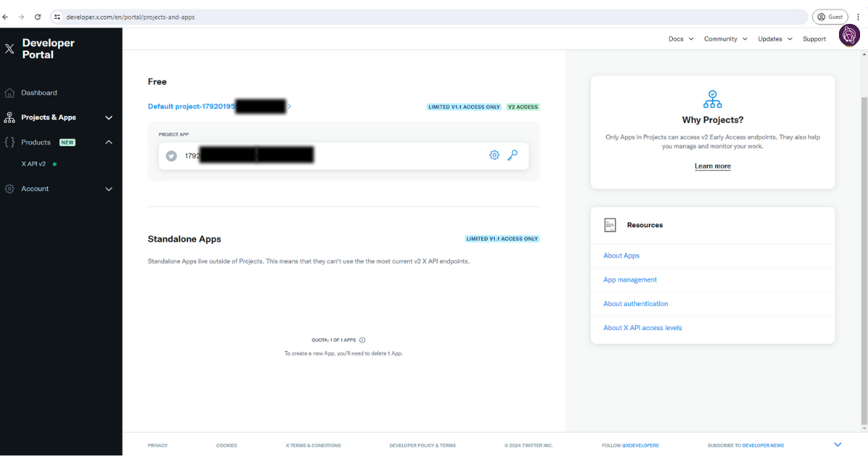
Task: Click the Dashboard home icon
Action: point(9,93)
